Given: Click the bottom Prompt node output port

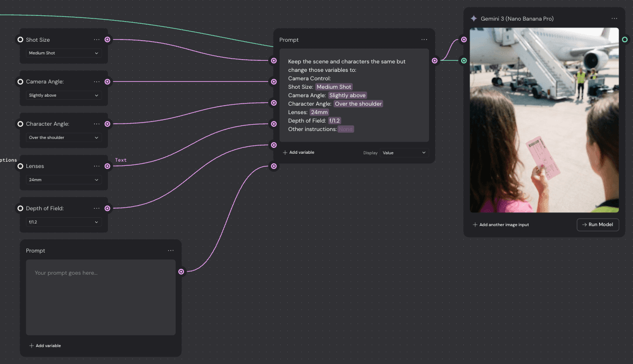Looking at the screenshot, I should (181, 272).
